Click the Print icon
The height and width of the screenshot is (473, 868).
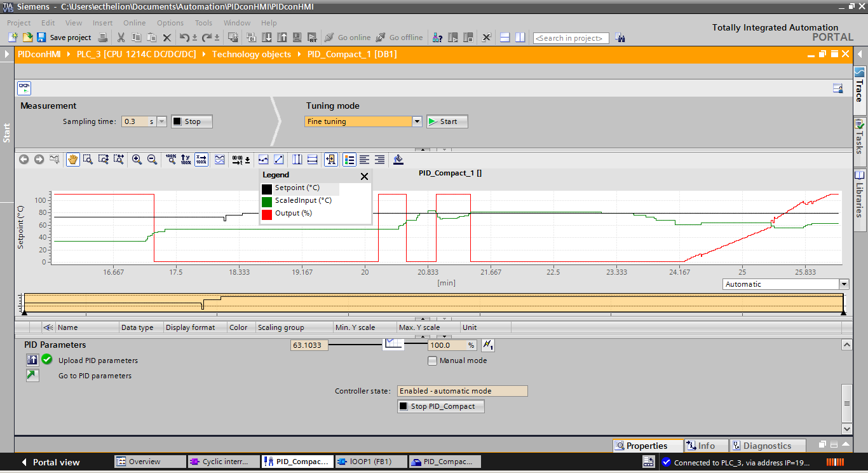click(103, 38)
